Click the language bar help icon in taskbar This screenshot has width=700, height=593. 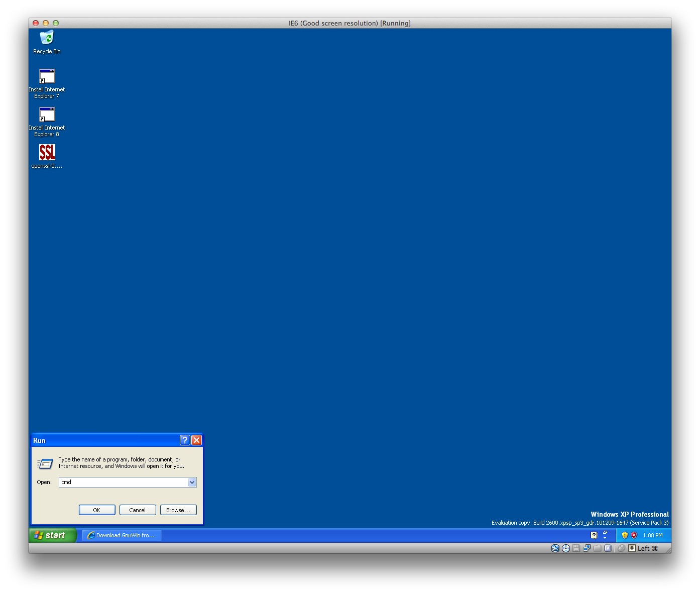coord(594,535)
